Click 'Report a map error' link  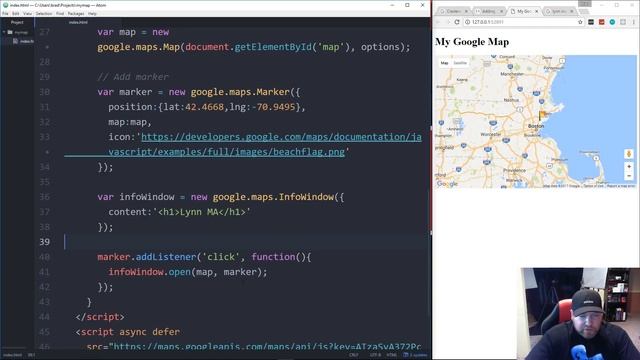(621, 186)
